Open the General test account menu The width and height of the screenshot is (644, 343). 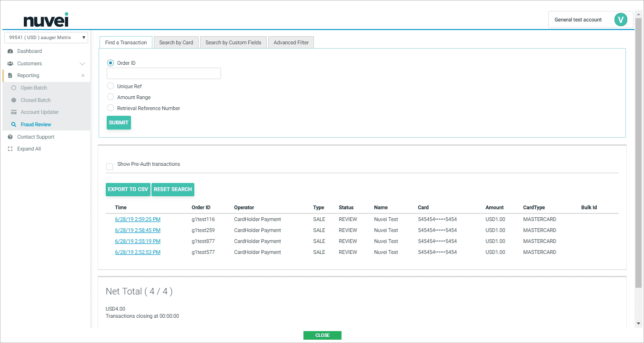(591, 20)
